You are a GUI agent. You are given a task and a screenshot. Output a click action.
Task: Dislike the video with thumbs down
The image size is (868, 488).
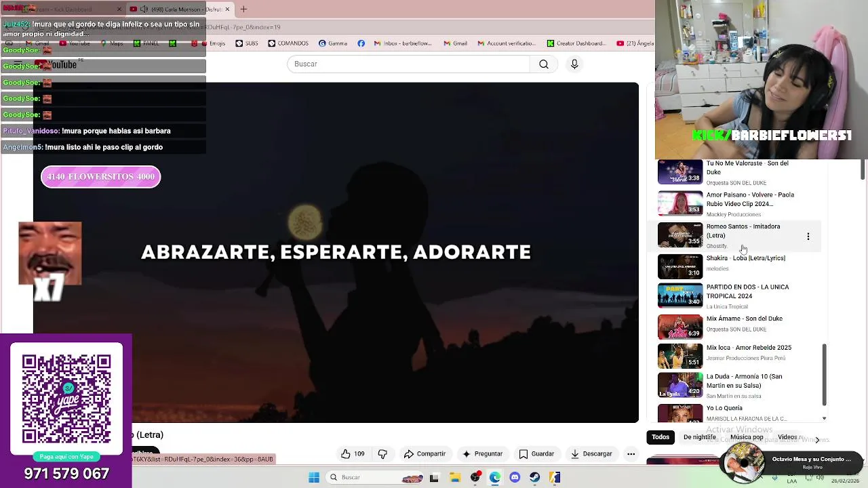[382, 453]
